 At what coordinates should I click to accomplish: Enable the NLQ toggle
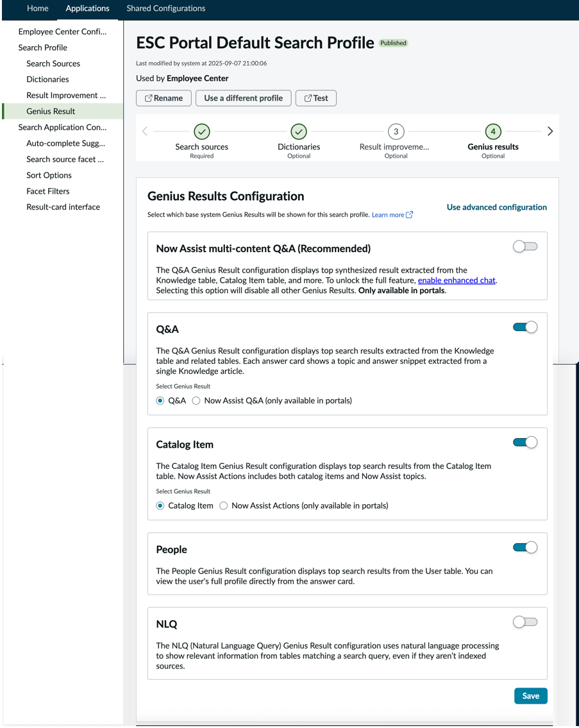pyautogui.click(x=525, y=622)
